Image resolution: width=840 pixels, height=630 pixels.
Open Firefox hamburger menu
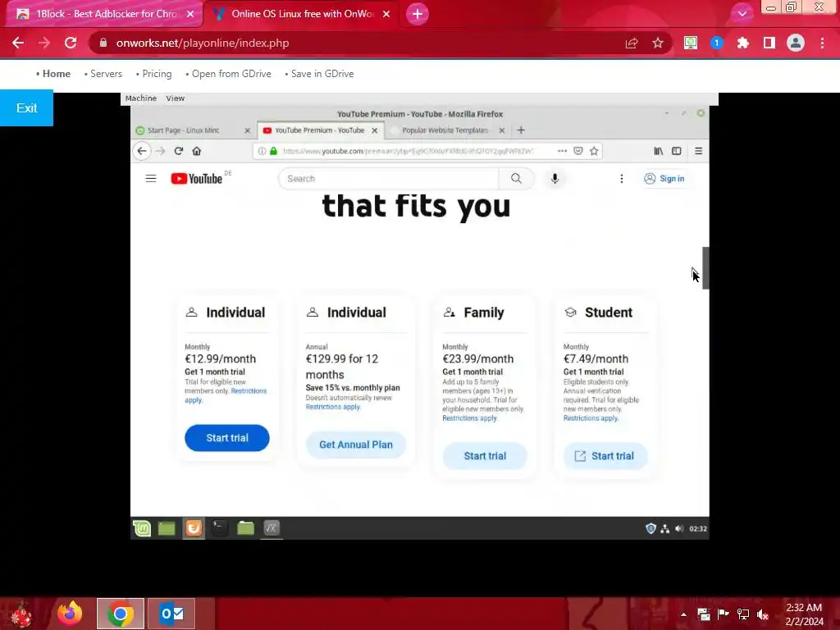click(699, 151)
